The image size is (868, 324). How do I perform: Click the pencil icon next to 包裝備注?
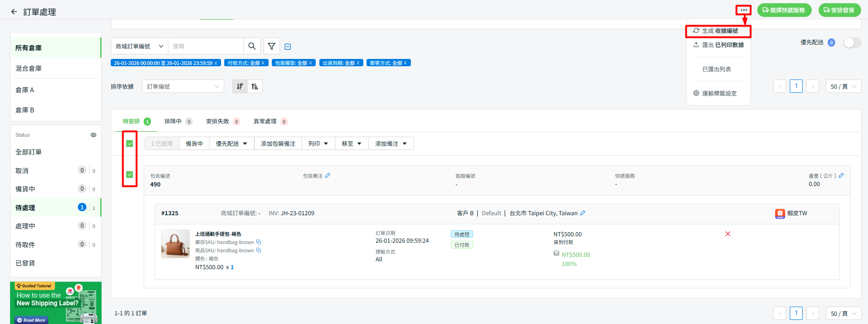328,175
